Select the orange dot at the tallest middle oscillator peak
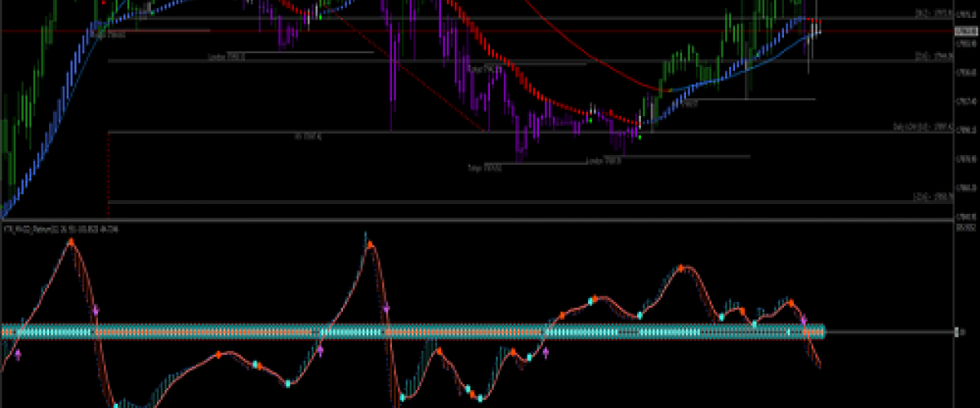Image resolution: width=980 pixels, height=408 pixels. tap(371, 243)
